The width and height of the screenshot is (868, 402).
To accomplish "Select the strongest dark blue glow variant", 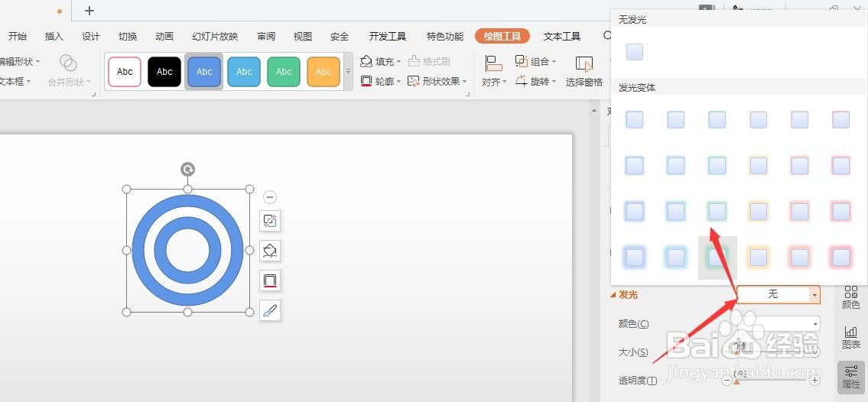I will pos(635,257).
